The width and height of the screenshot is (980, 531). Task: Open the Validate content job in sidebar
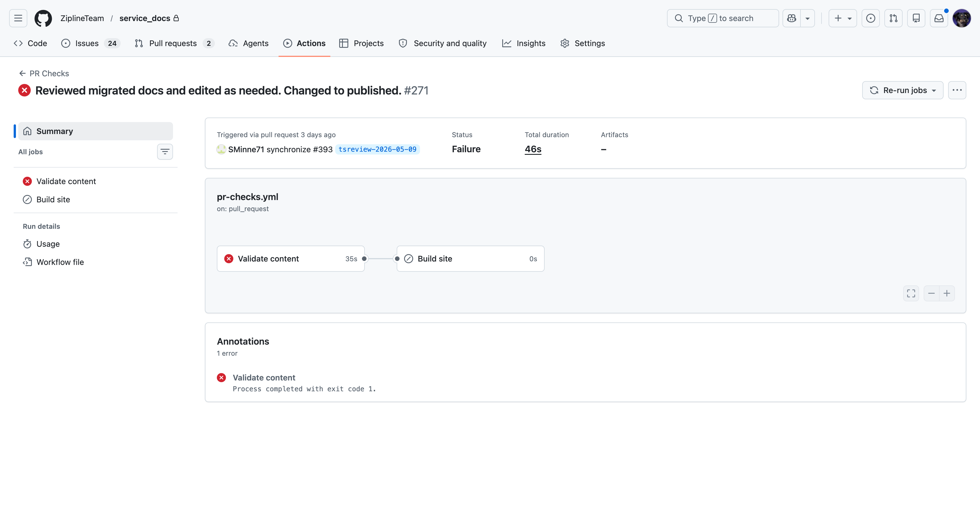coord(95,182)
